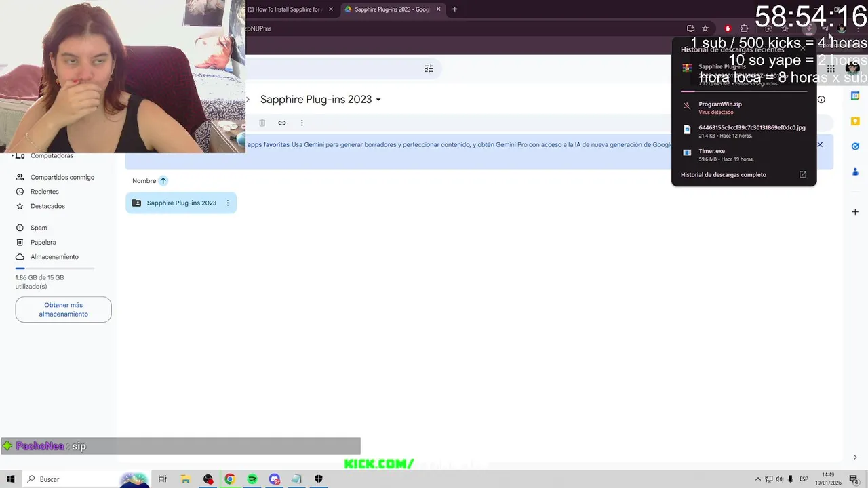
Task: Click the info details icon beside downloads panel
Action: [x=821, y=100]
